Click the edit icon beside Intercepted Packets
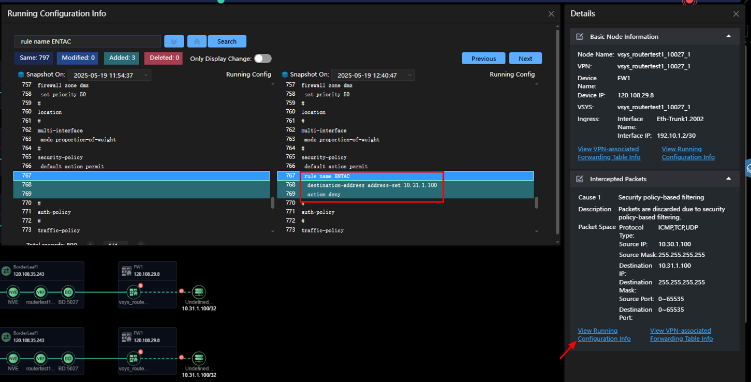This screenshot has height=382, width=751. (580, 179)
